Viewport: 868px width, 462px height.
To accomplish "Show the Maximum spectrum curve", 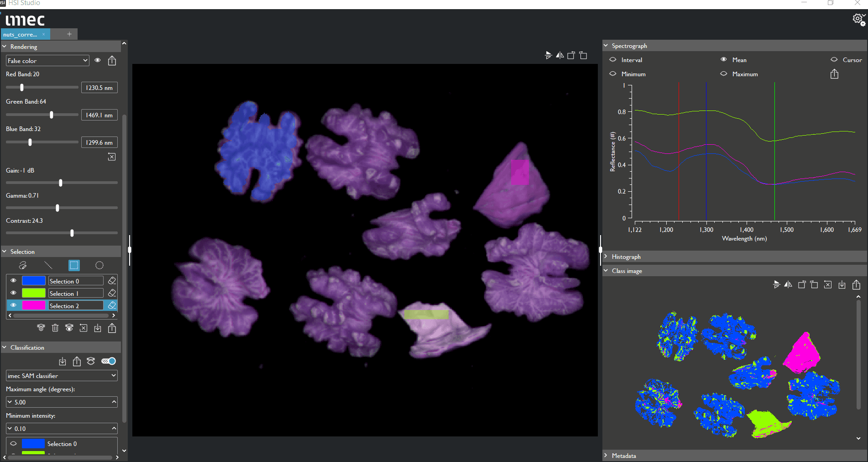I will 724,74.
